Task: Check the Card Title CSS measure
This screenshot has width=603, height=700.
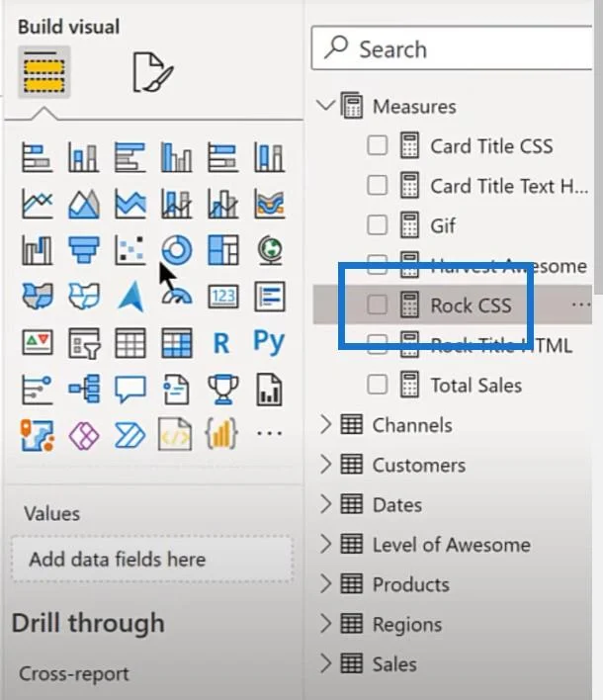Action: coord(378,145)
